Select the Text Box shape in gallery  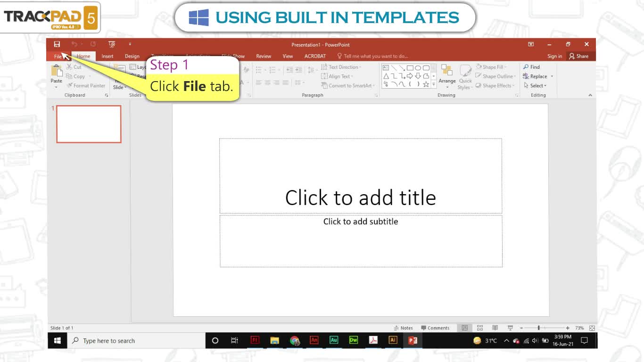point(386,68)
